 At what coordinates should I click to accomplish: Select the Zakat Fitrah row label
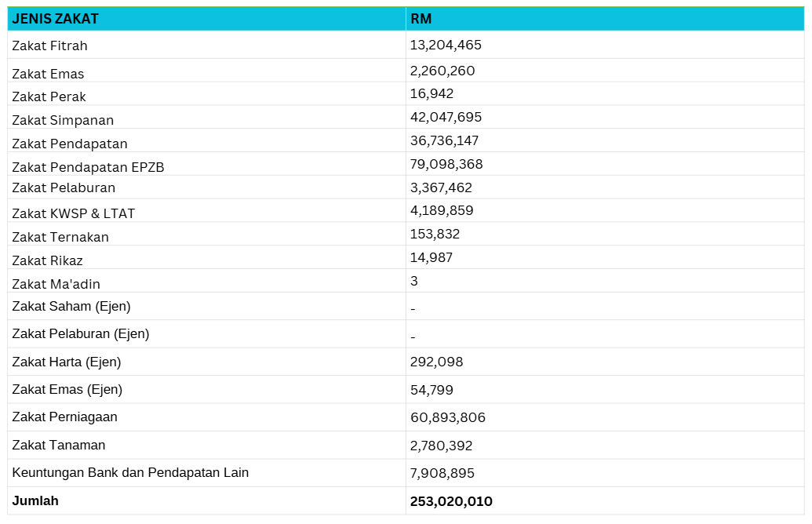pyautogui.click(x=49, y=45)
